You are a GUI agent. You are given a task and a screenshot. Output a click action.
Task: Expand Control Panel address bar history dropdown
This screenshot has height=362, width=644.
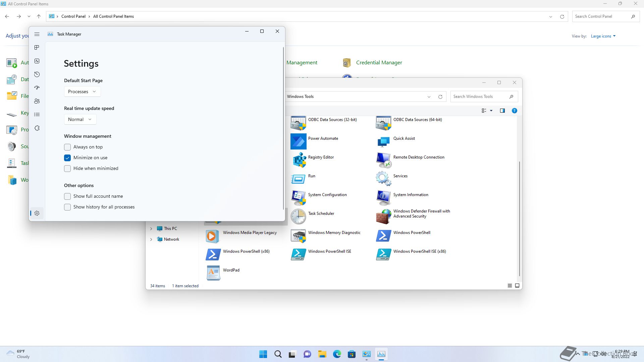tap(550, 16)
